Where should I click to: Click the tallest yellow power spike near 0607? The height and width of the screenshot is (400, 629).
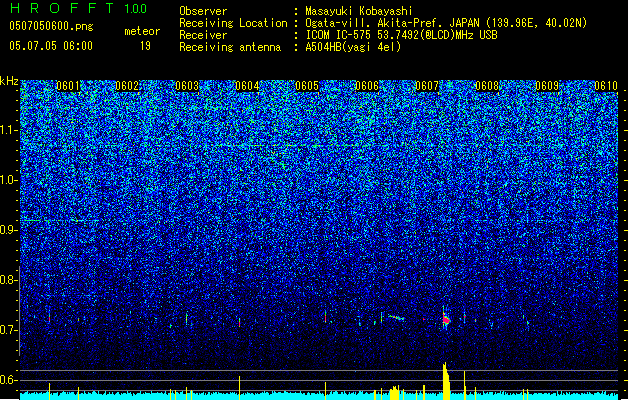point(446,381)
